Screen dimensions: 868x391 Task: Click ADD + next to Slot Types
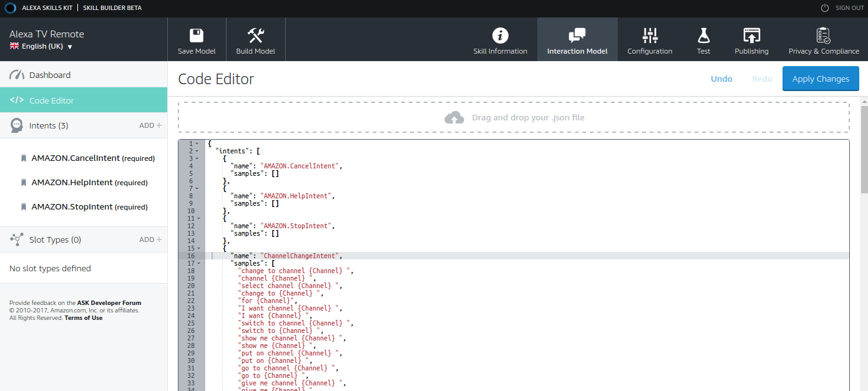pos(150,239)
